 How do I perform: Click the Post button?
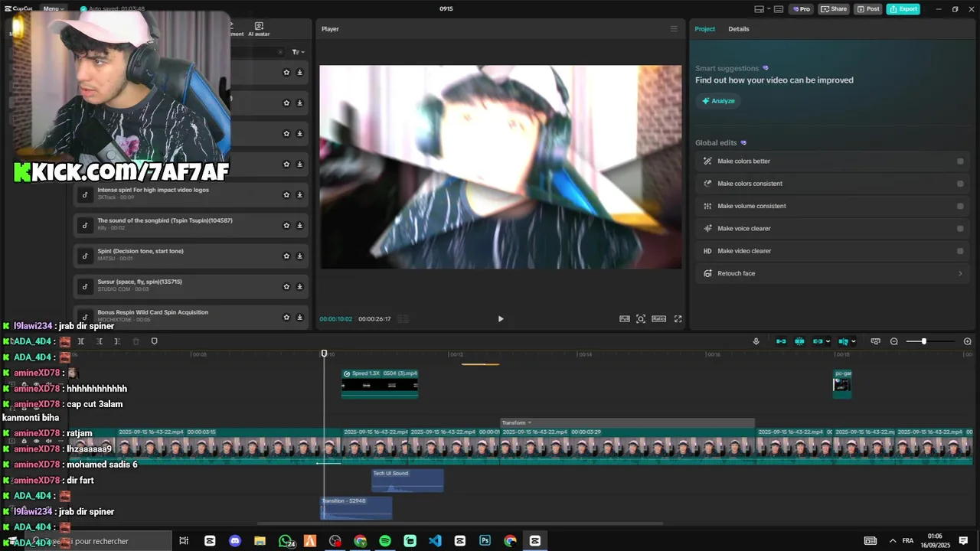coord(868,9)
